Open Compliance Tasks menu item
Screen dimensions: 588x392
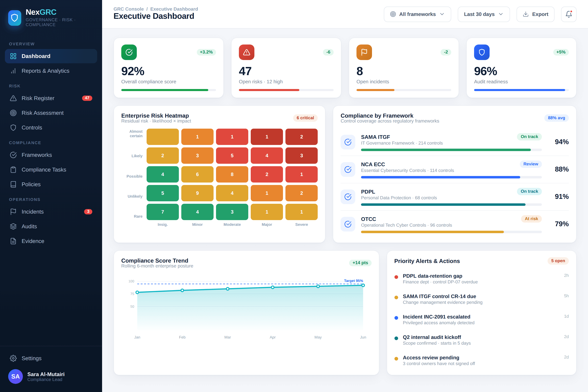(x=51, y=169)
